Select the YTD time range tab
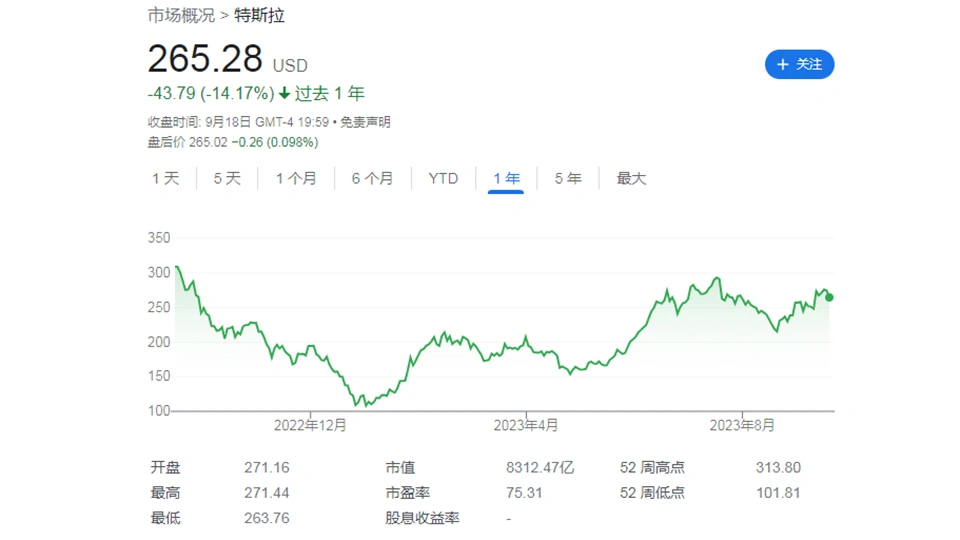960x540 pixels. (x=443, y=179)
